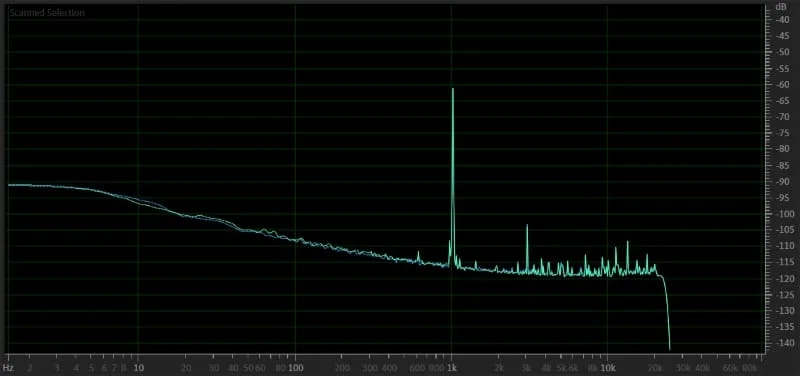This screenshot has width=800, height=376.
Task: Click the '2k' frequency axis label
Action: coord(498,367)
